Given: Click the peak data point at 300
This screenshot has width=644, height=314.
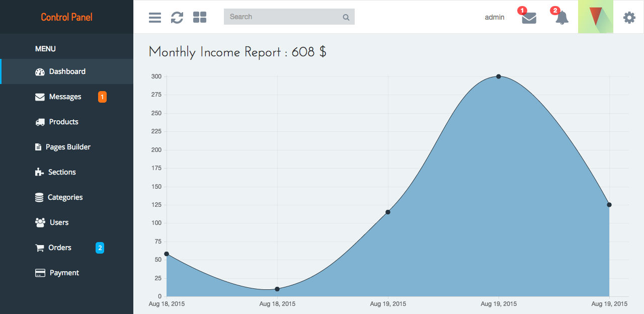Looking at the screenshot, I should point(499,76).
